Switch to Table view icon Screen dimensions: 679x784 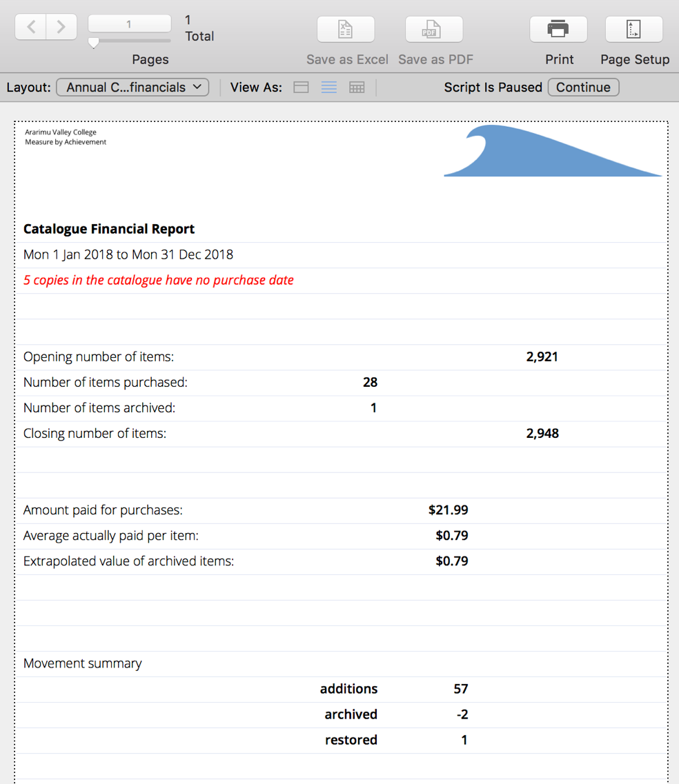[357, 88]
